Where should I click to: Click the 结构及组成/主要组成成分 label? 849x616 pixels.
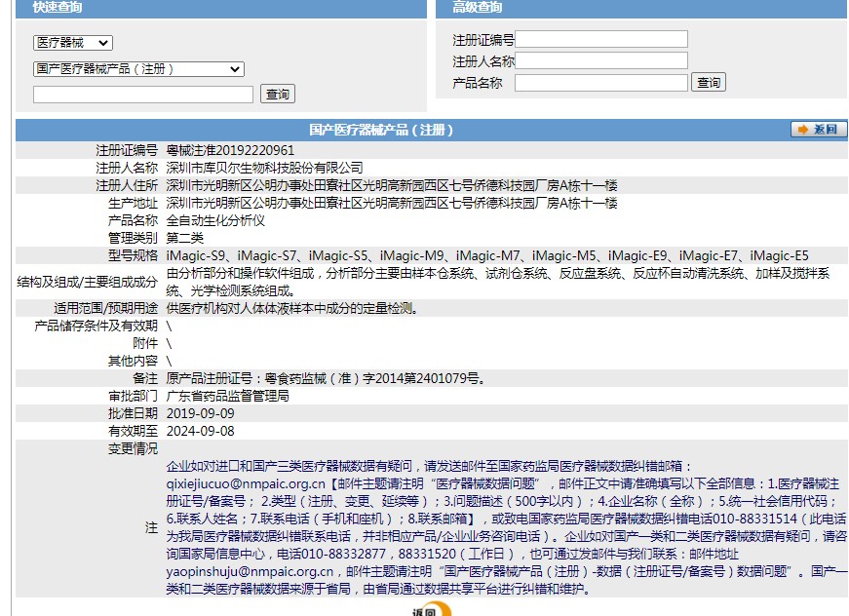[87, 282]
